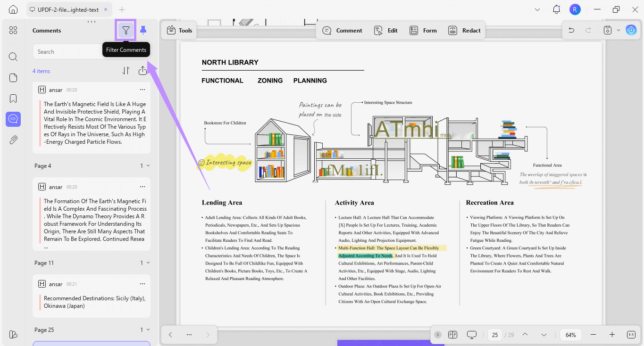Click the sort comments icon
This screenshot has width=644, height=346.
(126, 71)
